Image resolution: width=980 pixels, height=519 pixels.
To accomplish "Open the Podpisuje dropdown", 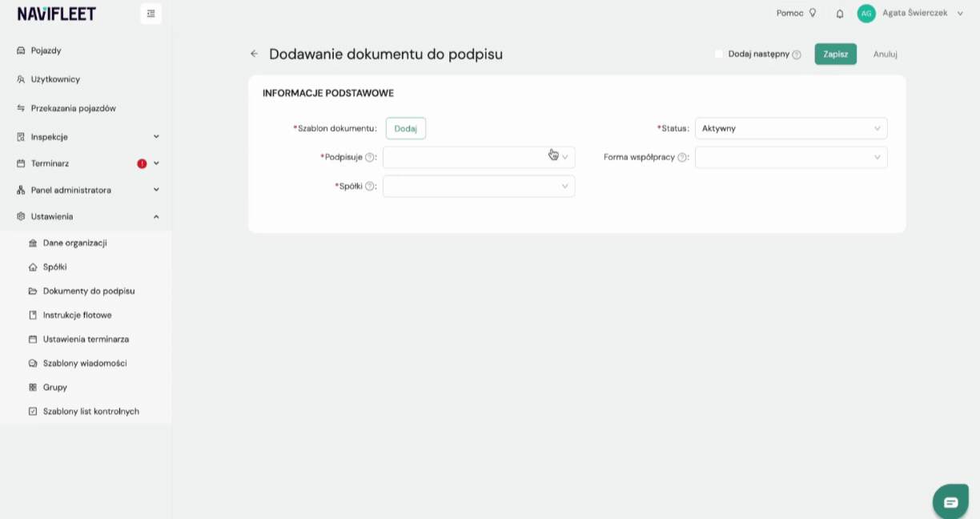I will pyautogui.click(x=479, y=157).
